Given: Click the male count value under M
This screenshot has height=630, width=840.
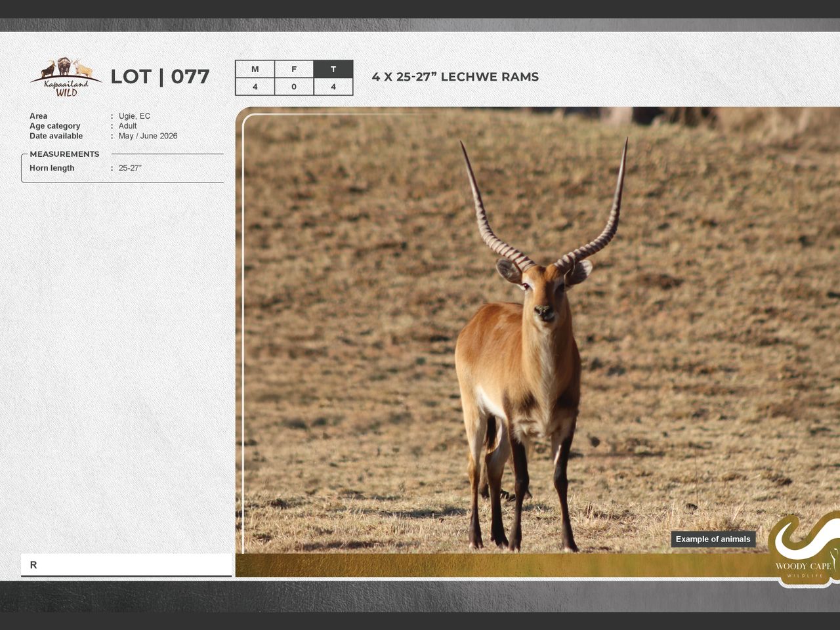Looking at the screenshot, I should (255, 87).
